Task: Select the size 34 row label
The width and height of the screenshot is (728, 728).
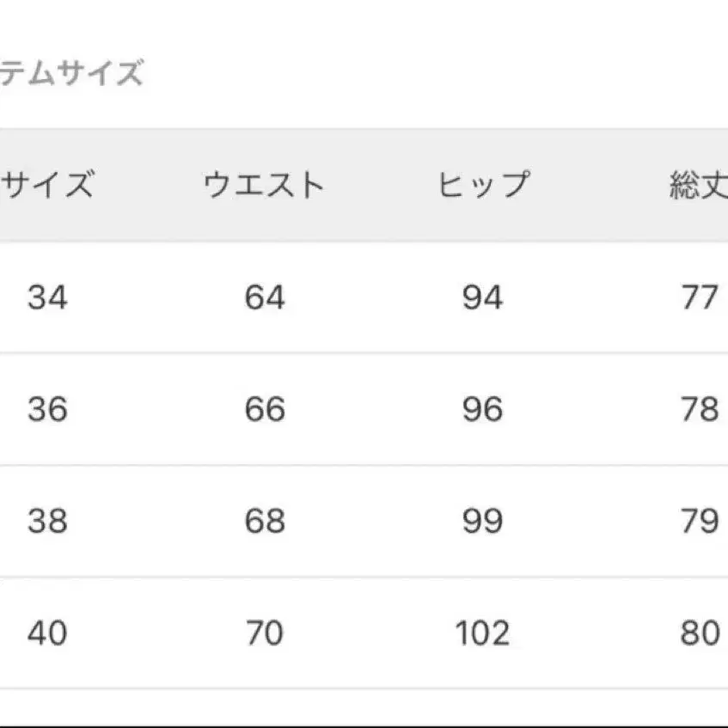Action: 47,297
